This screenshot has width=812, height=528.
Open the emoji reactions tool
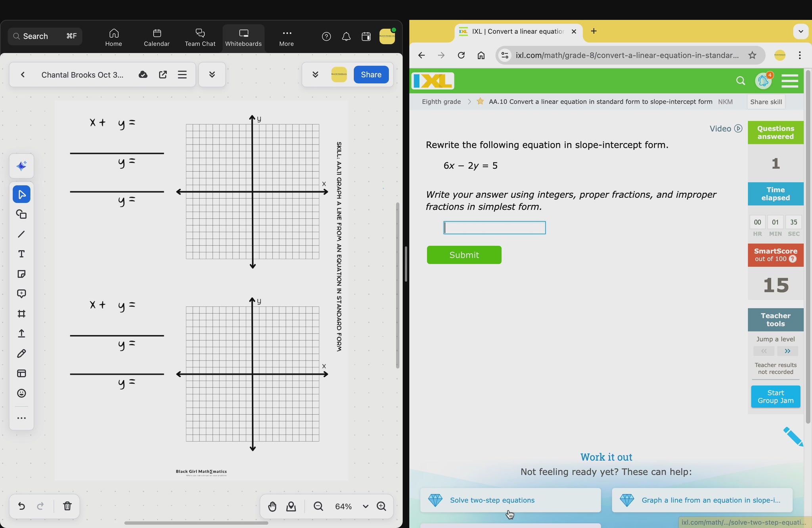click(21, 393)
